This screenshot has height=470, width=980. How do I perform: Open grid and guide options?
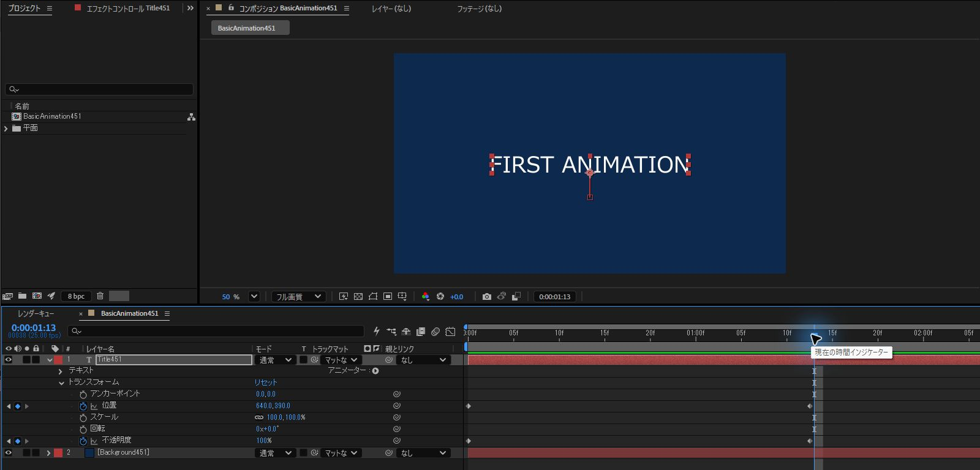pyautogui.click(x=402, y=297)
